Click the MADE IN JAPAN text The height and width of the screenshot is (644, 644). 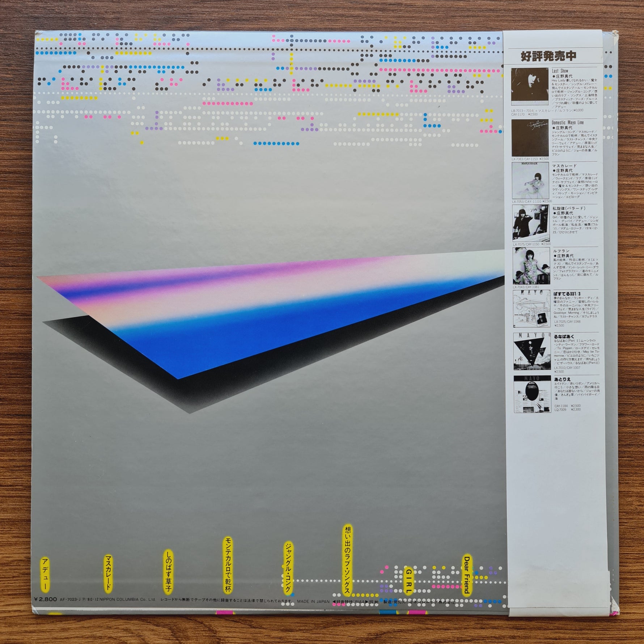click(313, 602)
